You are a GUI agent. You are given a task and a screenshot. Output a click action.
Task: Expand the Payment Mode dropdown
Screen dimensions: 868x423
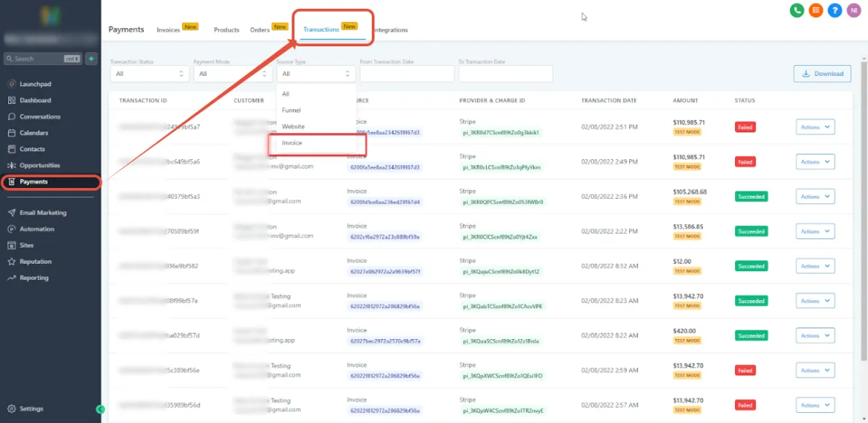click(233, 74)
